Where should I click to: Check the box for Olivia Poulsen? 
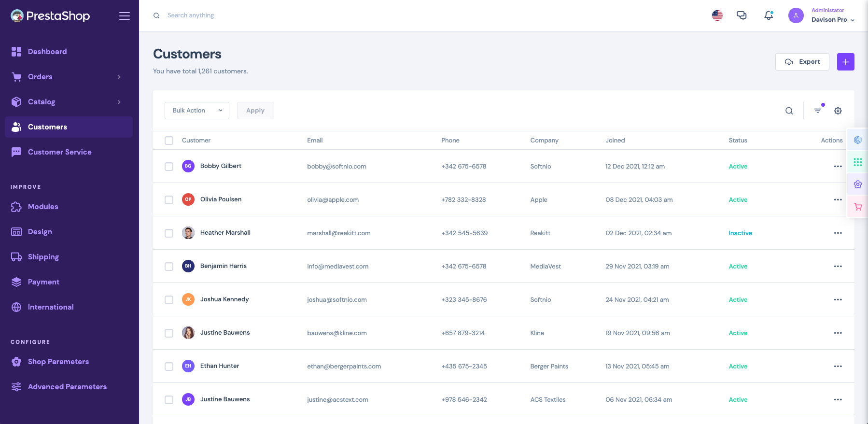tap(169, 200)
